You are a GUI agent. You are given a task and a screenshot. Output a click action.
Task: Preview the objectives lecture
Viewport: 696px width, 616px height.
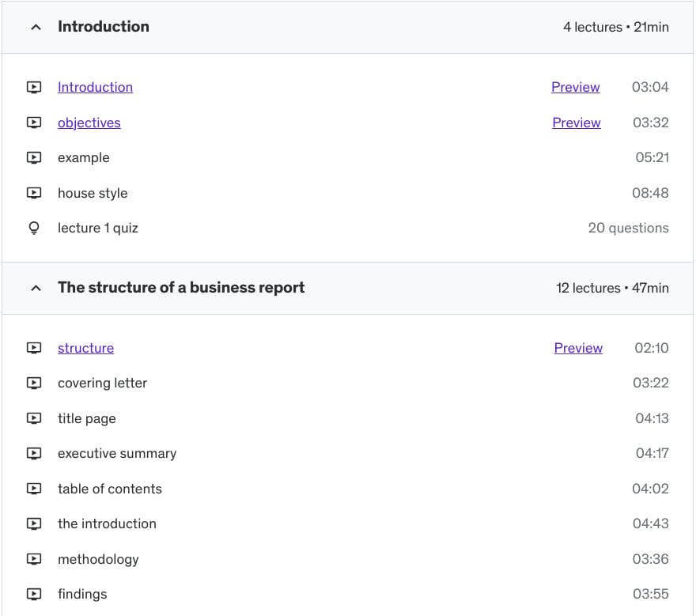[x=576, y=123]
